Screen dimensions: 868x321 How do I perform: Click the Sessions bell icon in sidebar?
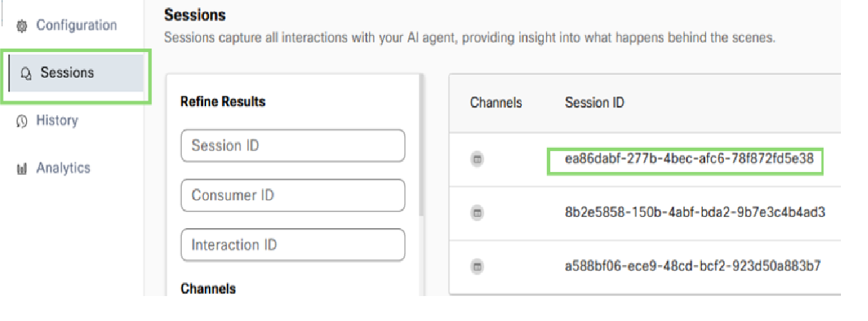tap(26, 73)
